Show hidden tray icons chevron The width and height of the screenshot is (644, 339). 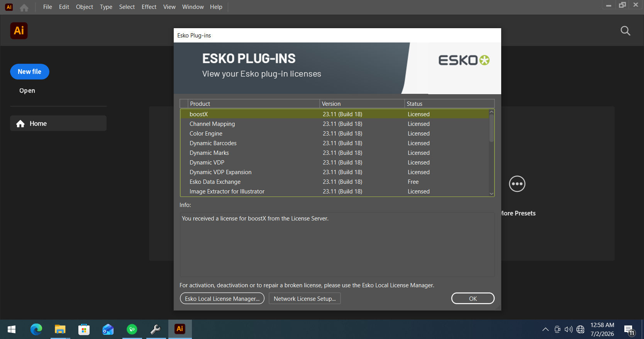point(545,329)
